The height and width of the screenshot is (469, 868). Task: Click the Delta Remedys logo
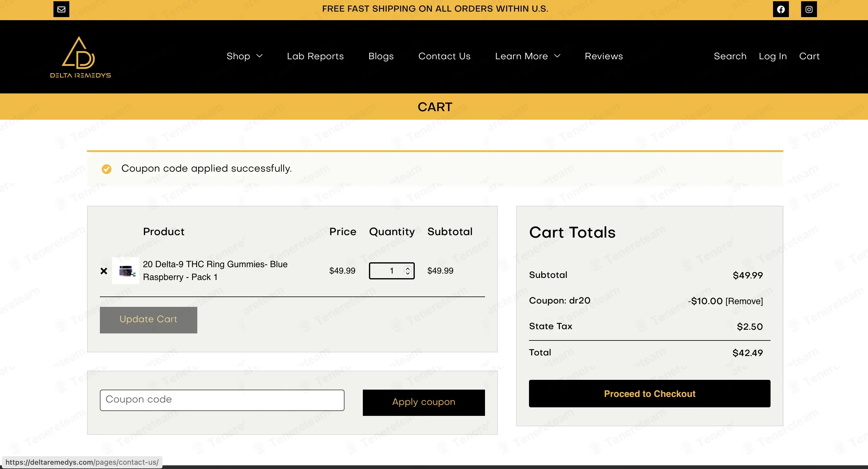point(80,57)
